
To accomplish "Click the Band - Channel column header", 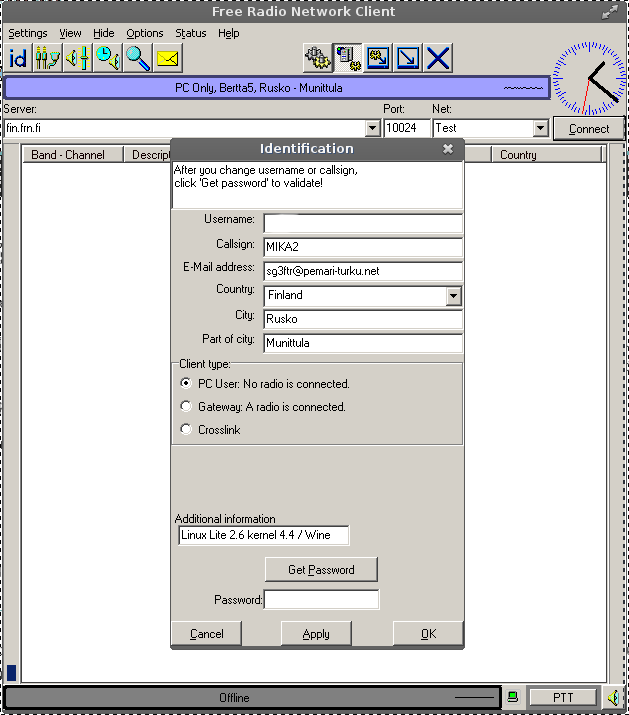I will pyautogui.click(x=73, y=155).
